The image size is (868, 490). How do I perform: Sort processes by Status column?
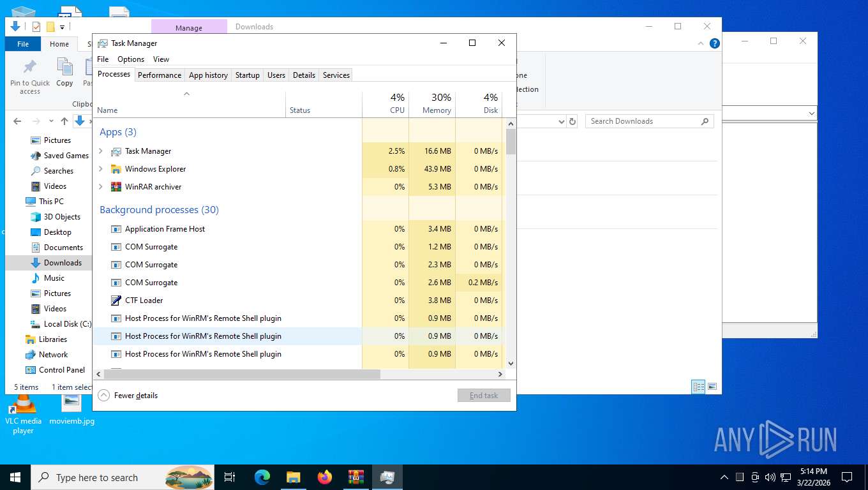(x=324, y=104)
